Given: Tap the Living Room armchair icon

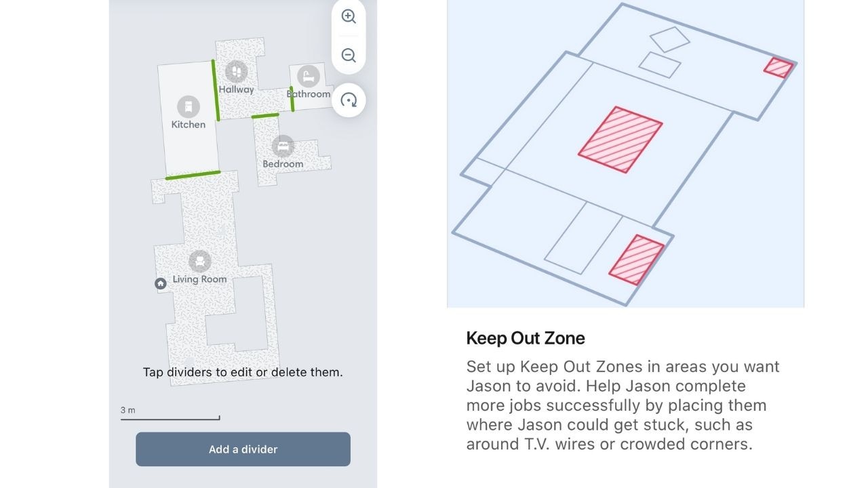Looking at the screenshot, I should point(199,261).
